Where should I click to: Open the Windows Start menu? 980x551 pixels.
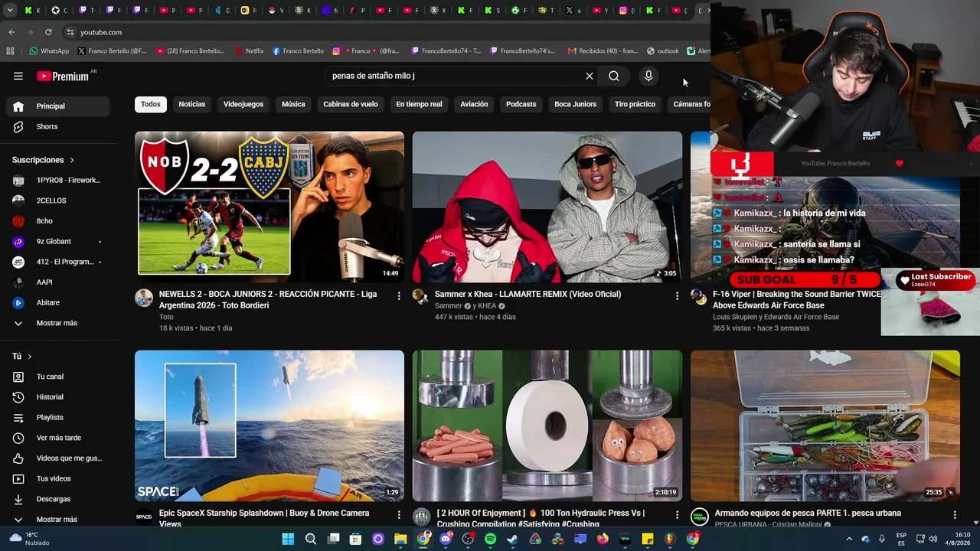pos(288,539)
